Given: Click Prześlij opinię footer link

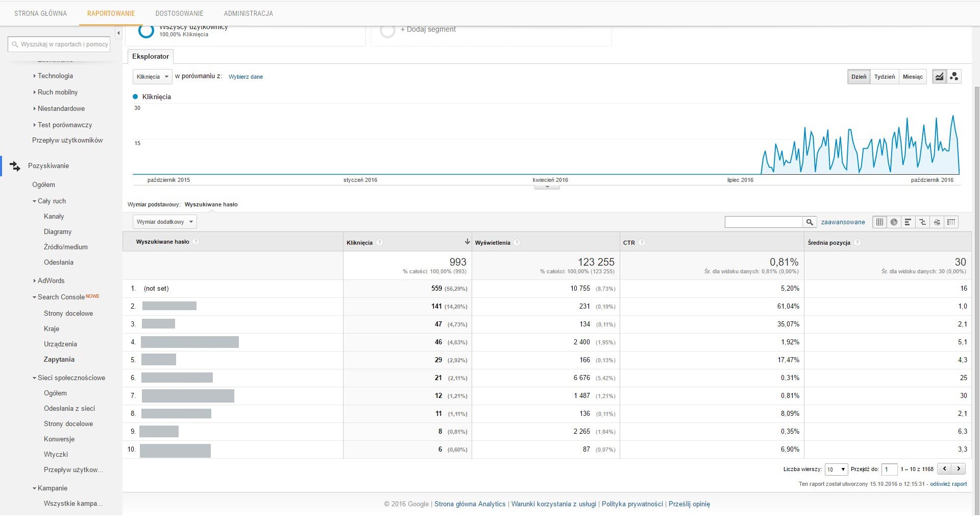Looking at the screenshot, I should (x=689, y=504).
